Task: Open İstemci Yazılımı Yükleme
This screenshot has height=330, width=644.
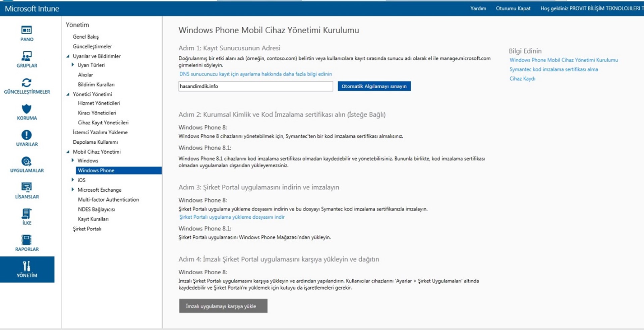Action: coord(100,133)
